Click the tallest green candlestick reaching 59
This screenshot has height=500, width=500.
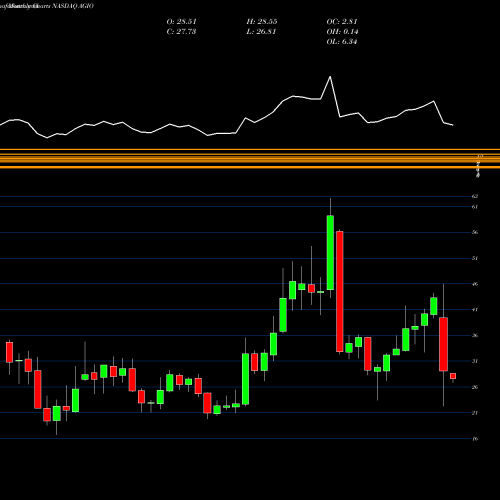(x=330, y=252)
